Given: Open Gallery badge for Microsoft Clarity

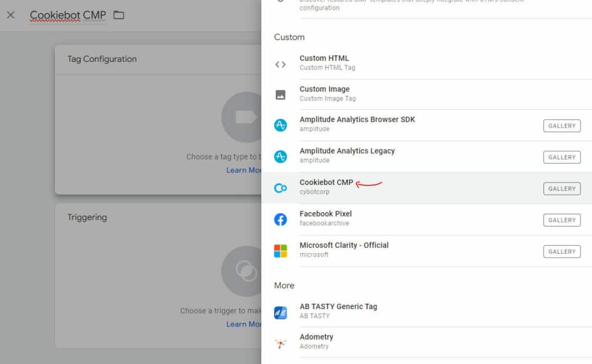Looking at the screenshot, I should pos(562,251).
